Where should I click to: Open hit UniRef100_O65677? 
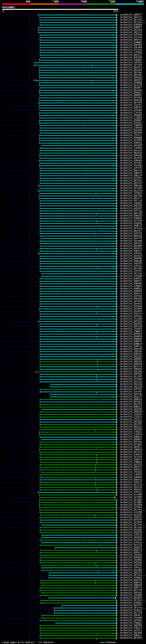131,15
